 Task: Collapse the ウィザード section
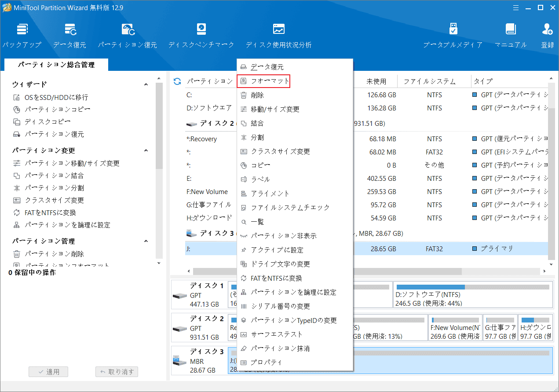[146, 84]
